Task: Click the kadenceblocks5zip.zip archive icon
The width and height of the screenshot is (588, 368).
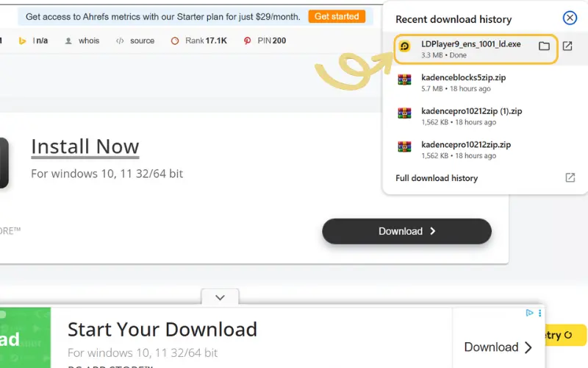Action: click(x=404, y=80)
